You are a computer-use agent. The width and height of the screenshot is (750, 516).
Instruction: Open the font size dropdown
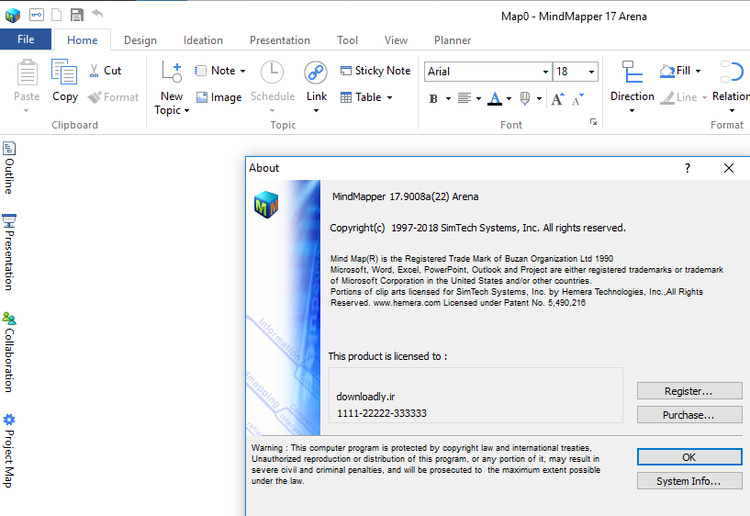click(x=592, y=72)
